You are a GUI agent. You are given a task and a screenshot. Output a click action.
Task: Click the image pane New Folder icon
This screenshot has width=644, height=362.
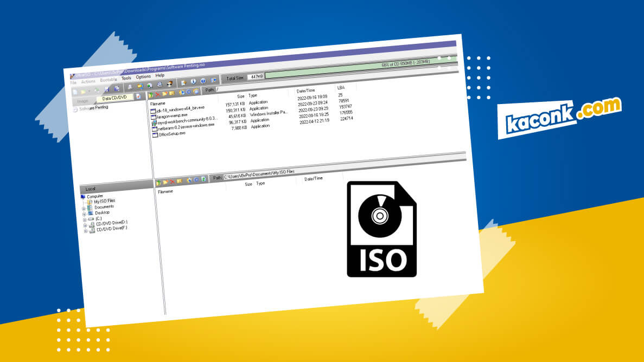coord(165,94)
